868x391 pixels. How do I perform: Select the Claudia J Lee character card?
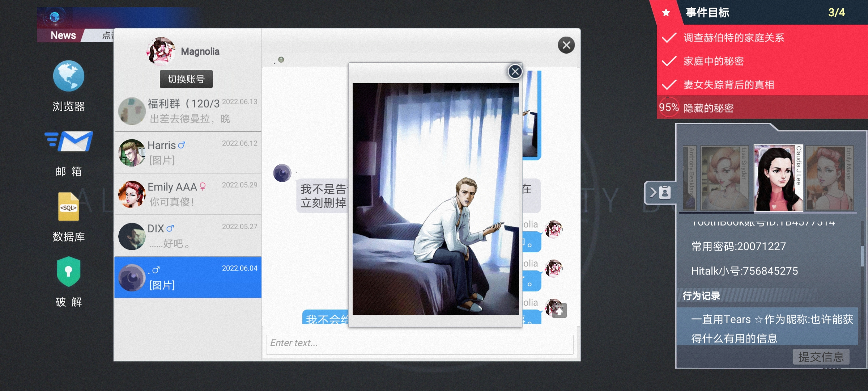(x=778, y=178)
